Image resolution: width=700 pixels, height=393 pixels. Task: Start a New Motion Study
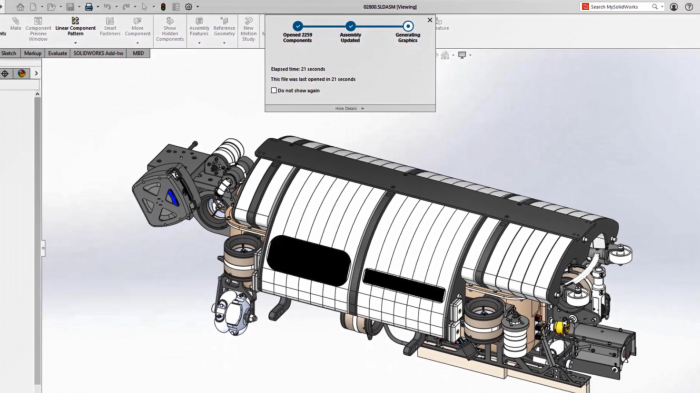click(x=249, y=29)
